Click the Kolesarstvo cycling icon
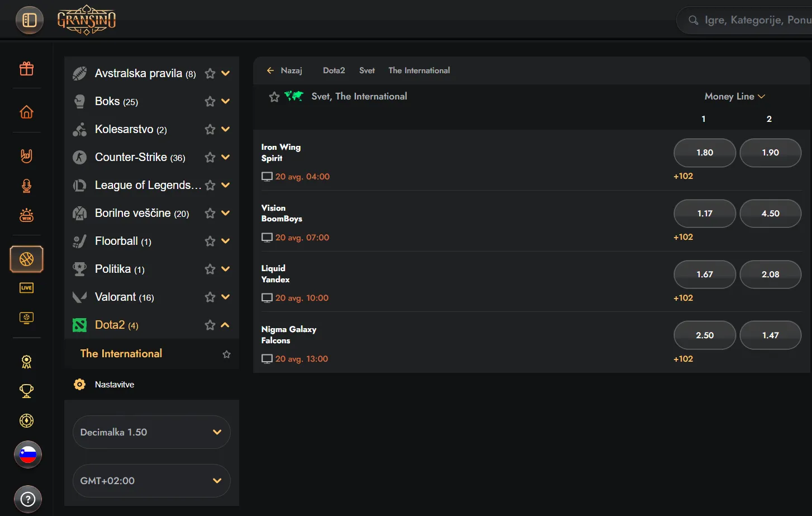This screenshot has width=812, height=516. (80, 129)
